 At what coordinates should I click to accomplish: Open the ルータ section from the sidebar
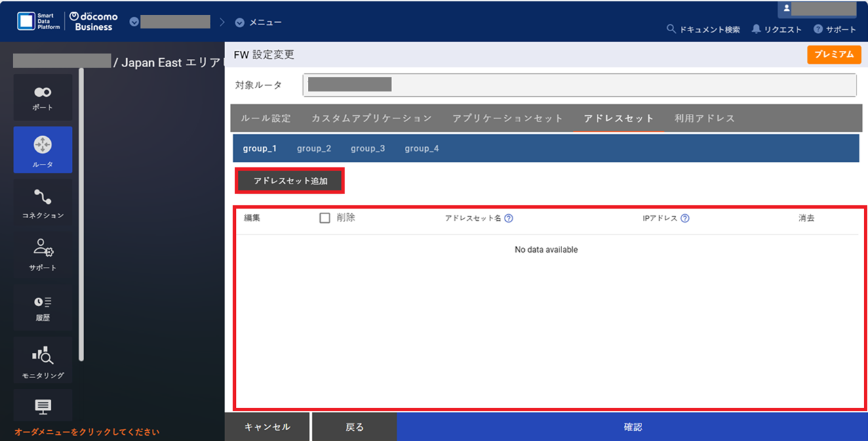(x=43, y=149)
